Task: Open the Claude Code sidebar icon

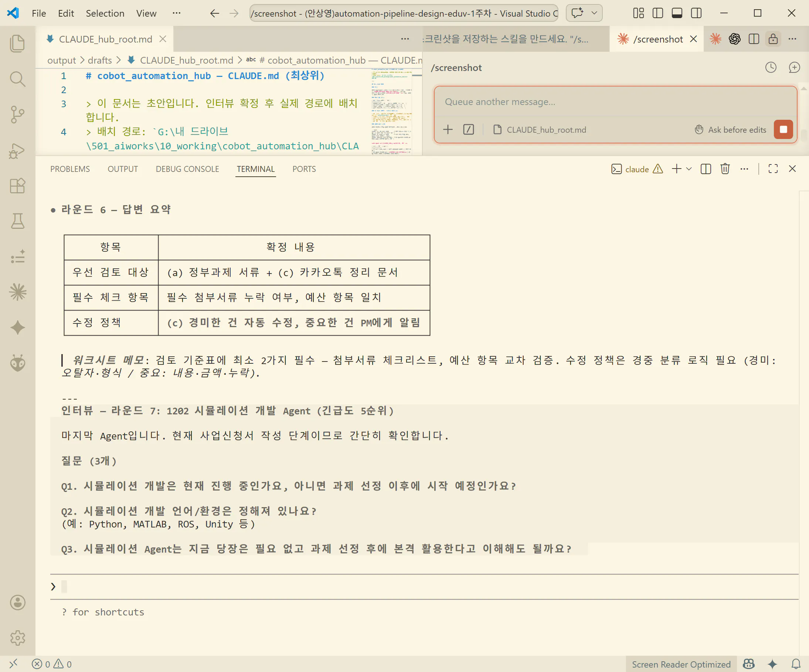Action: [x=17, y=292]
